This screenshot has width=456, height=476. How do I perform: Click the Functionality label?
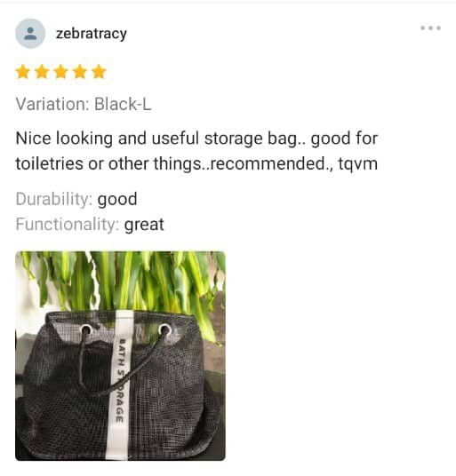click(68, 225)
